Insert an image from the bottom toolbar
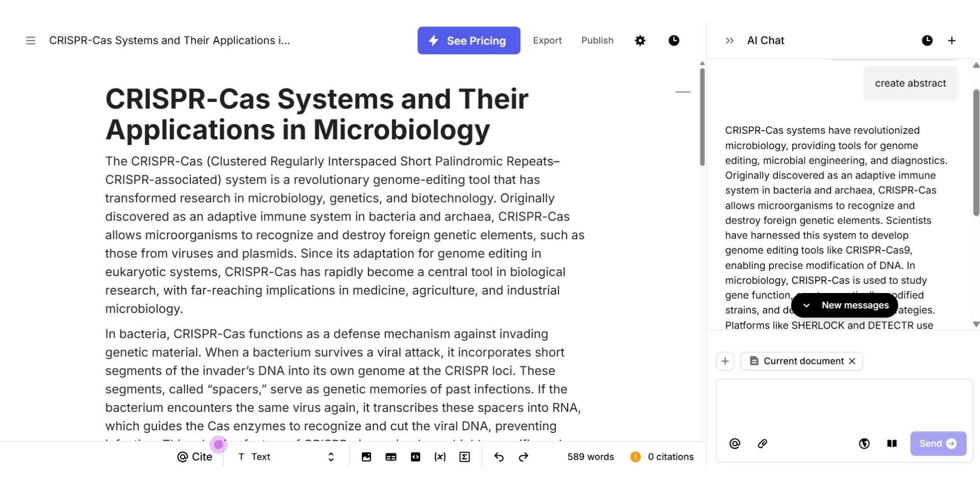The image size is (980, 490). 366,457
